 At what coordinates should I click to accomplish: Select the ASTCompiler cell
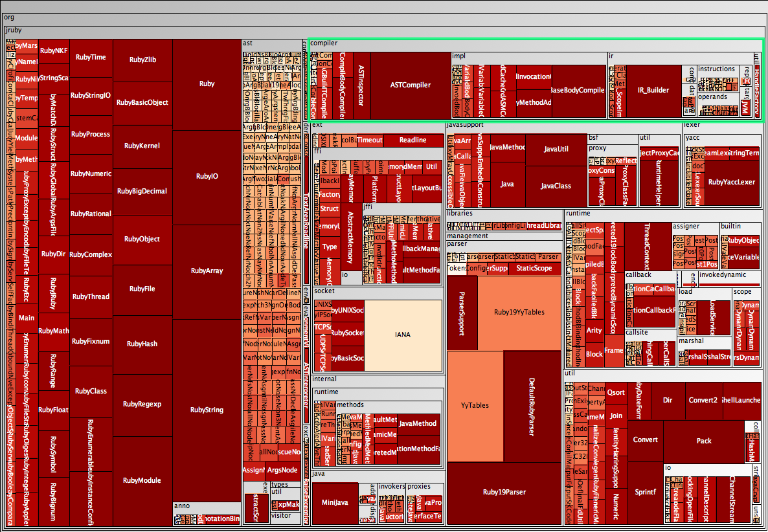pyautogui.click(x=410, y=85)
